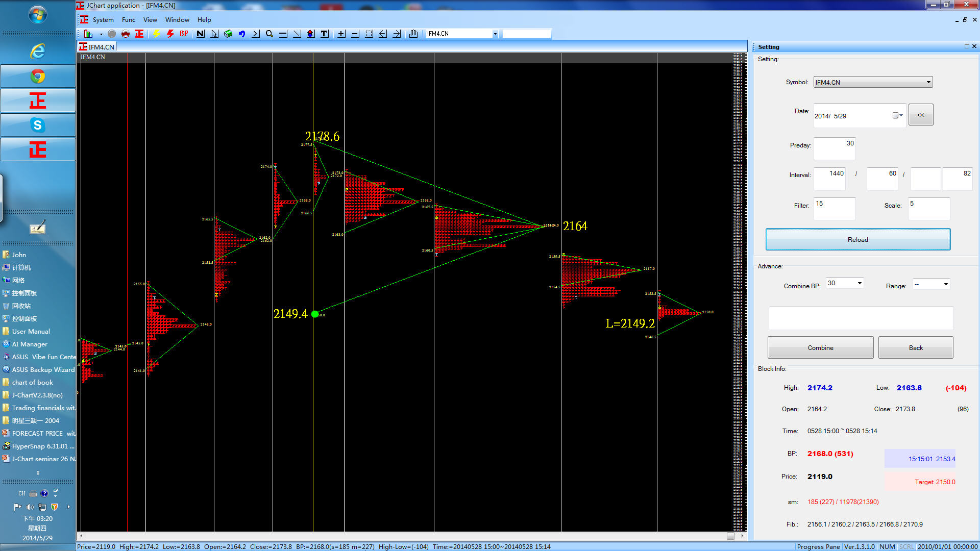The height and width of the screenshot is (551, 980).
Task: Open the John folder shortcut
Action: pyautogui.click(x=14, y=255)
